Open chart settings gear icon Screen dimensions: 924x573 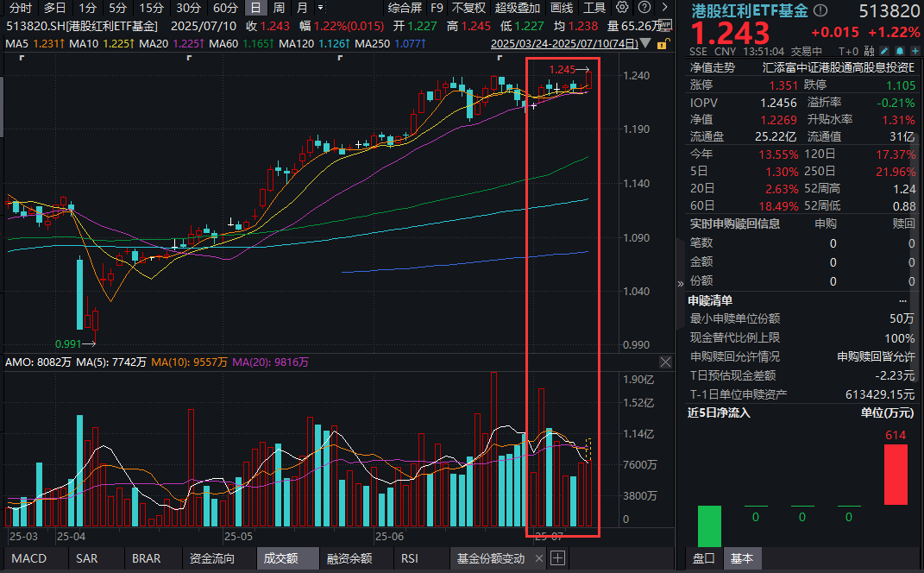tap(623, 8)
